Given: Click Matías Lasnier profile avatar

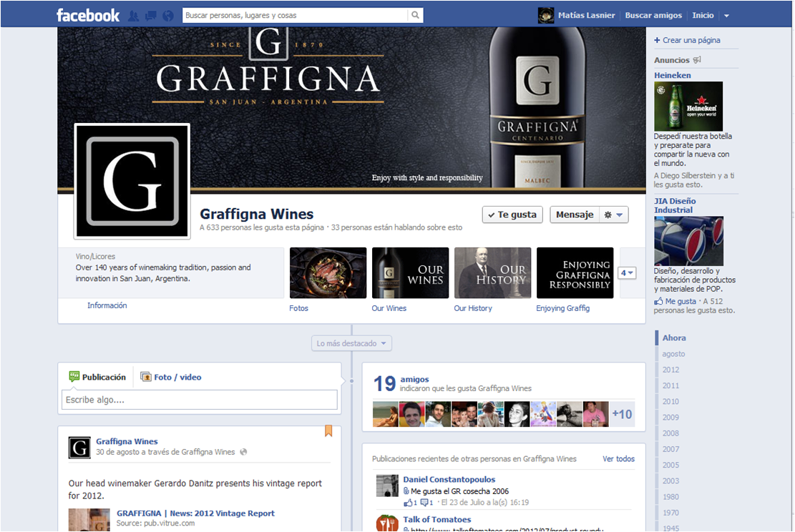Looking at the screenshot, I should pos(546,15).
